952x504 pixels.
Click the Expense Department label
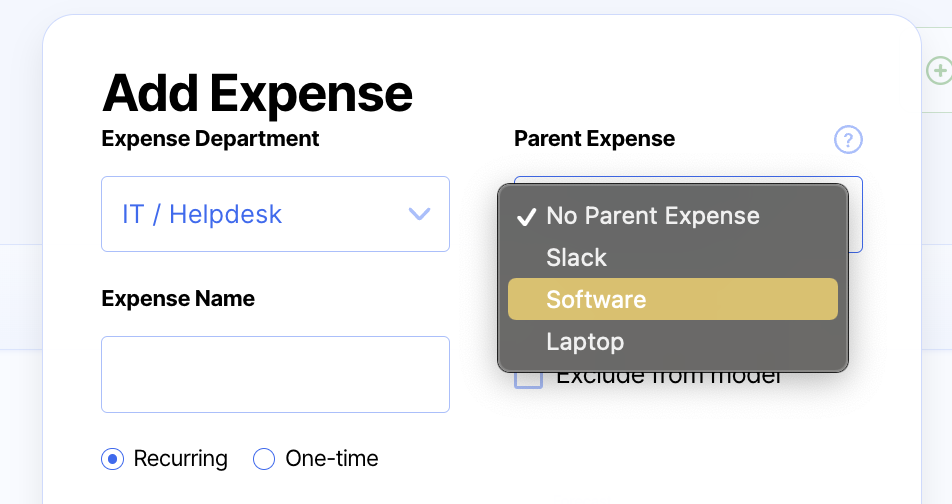click(210, 139)
